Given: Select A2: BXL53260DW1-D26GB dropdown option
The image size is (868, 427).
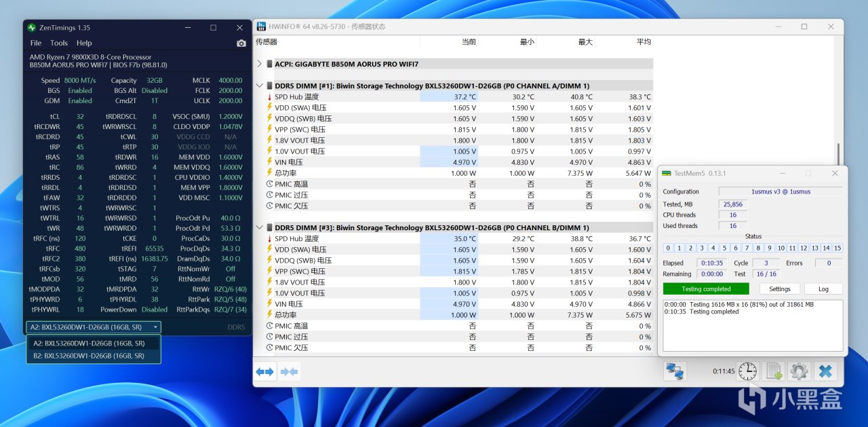Looking at the screenshot, I should click(x=94, y=344).
